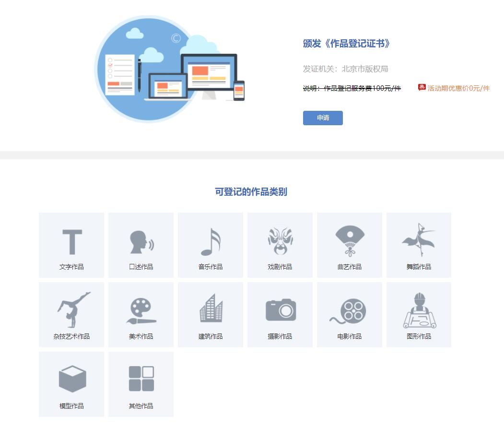Click the red hot-sale badge icon
Image resolution: width=504 pixels, height=427 pixels.
point(421,88)
